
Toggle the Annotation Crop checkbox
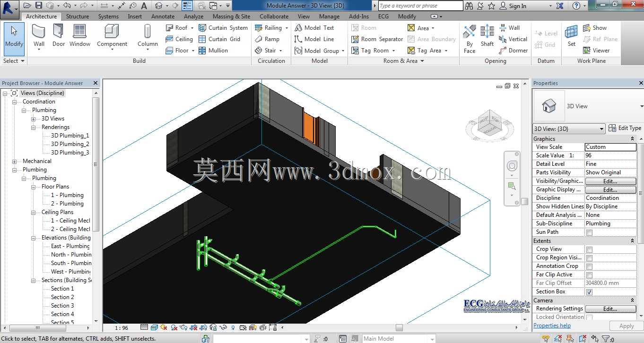(x=589, y=266)
